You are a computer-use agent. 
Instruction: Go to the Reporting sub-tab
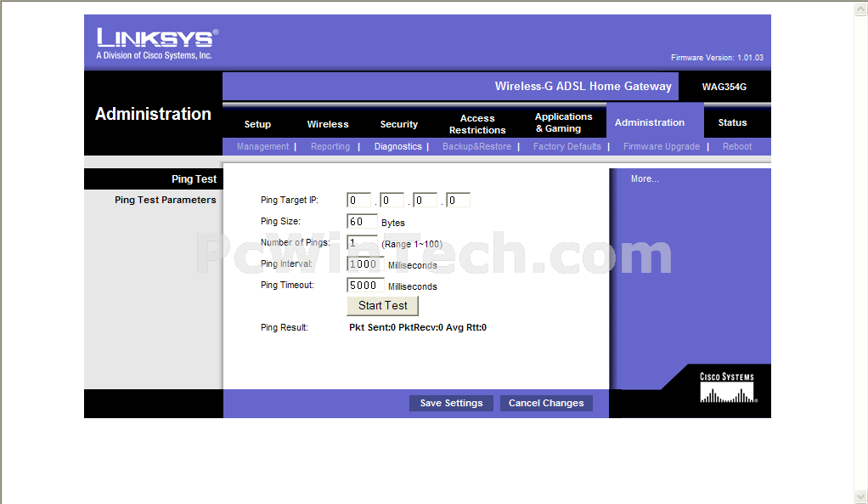tap(330, 146)
